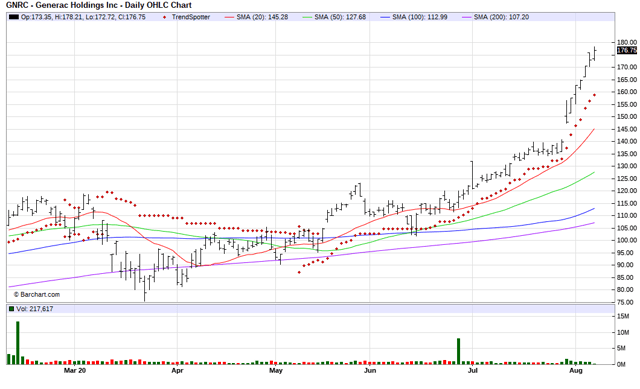Click the last-price marker on the price axis

[627, 50]
